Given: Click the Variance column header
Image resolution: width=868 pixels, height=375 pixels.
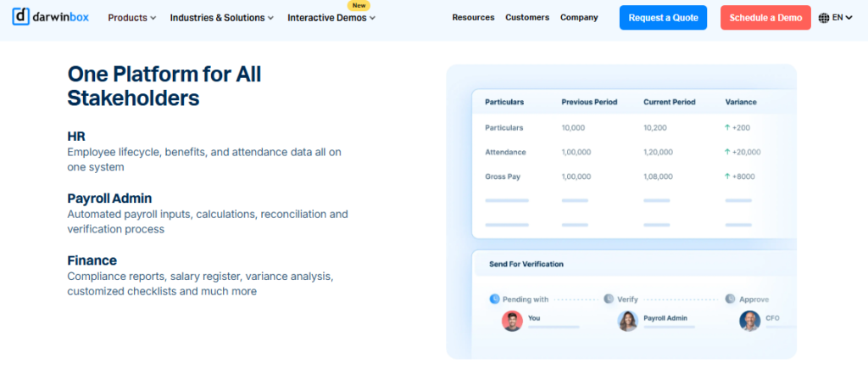Looking at the screenshot, I should (x=741, y=102).
